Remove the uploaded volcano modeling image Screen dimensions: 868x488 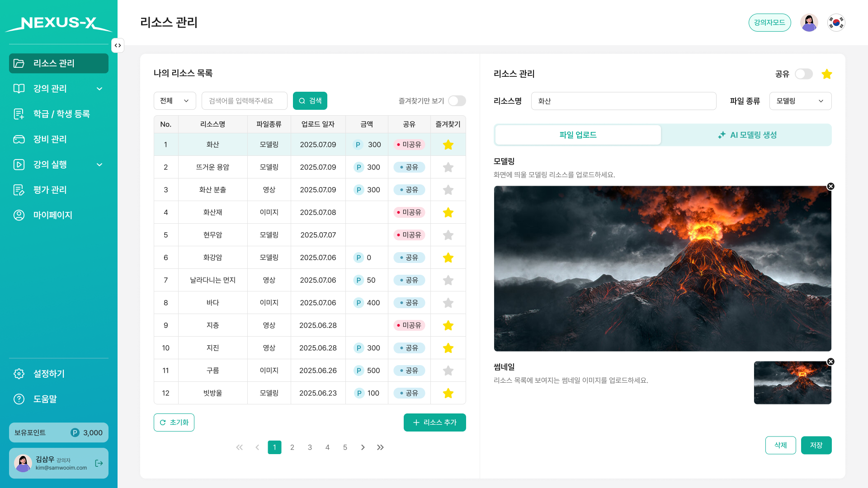830,186
